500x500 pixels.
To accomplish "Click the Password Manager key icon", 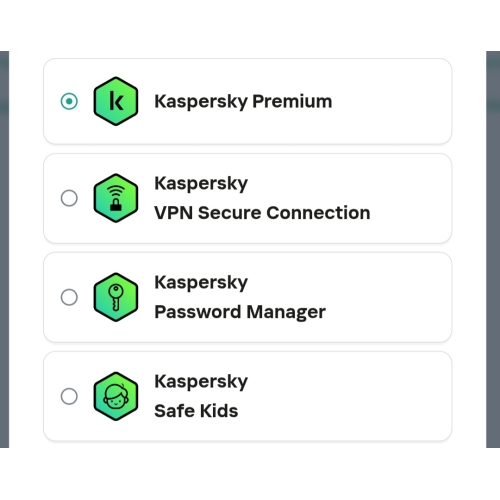I will click(116, 297).
